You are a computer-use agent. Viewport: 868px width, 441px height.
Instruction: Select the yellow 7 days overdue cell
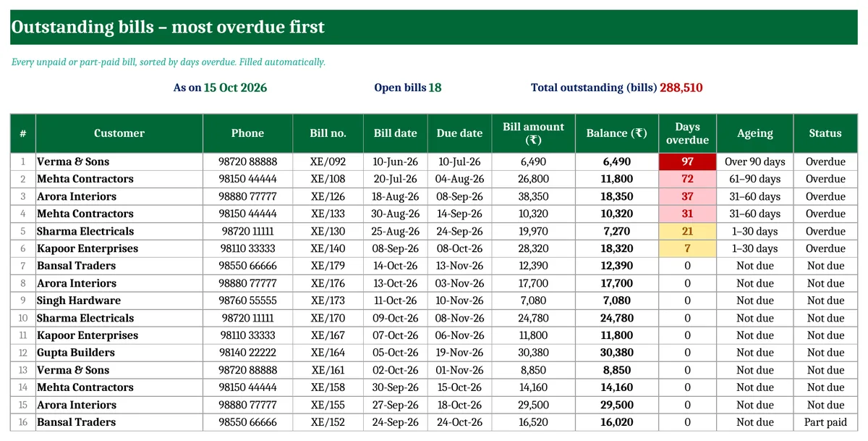tap(687, 248)
